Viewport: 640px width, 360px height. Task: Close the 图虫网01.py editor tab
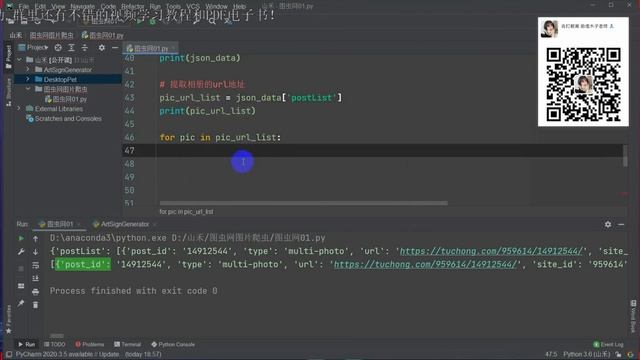click(x=173, y=48)
